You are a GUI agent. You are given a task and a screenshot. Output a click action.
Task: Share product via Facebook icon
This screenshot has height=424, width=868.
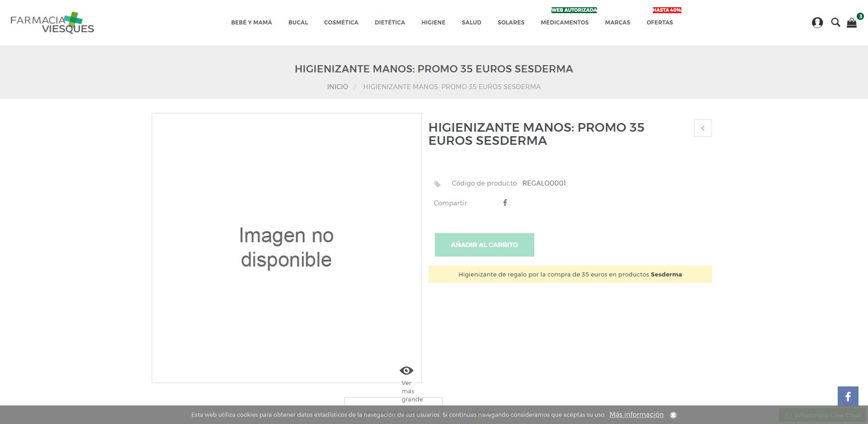[505, 203]
